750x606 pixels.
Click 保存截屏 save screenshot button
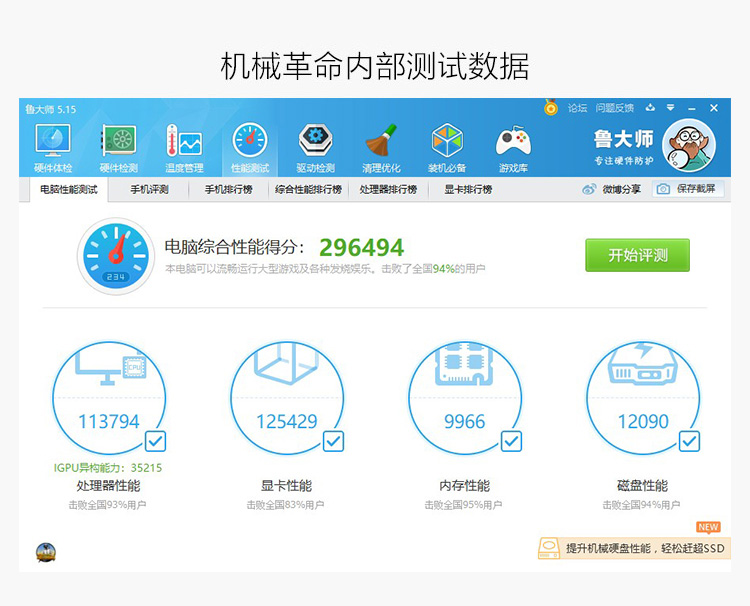pyautogui.click(x=688, y=189)
